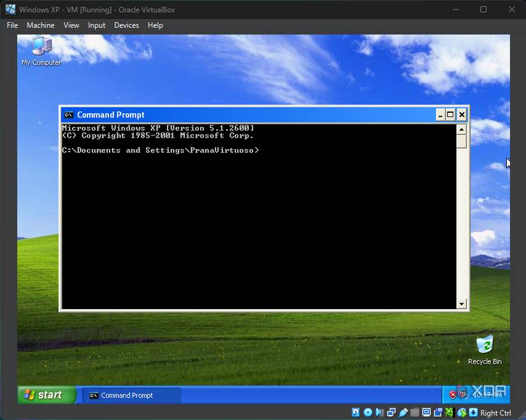Click the scrollbar down arrow
The width and height of the screenshot is (526, 420).
tap(462, 304)
